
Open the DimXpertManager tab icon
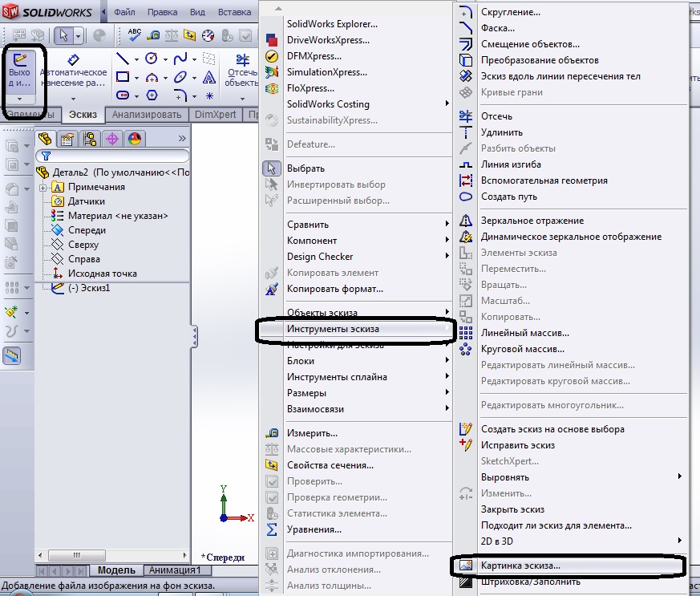tap(112, 140)
